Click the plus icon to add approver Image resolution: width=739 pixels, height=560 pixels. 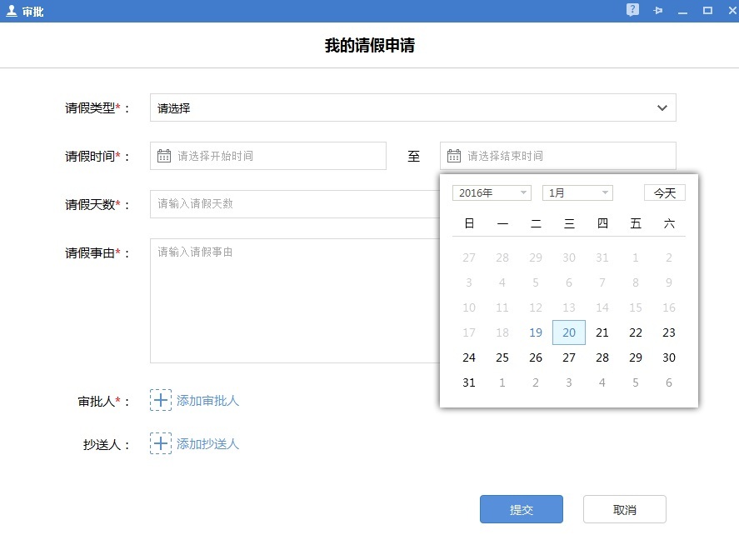161,400
